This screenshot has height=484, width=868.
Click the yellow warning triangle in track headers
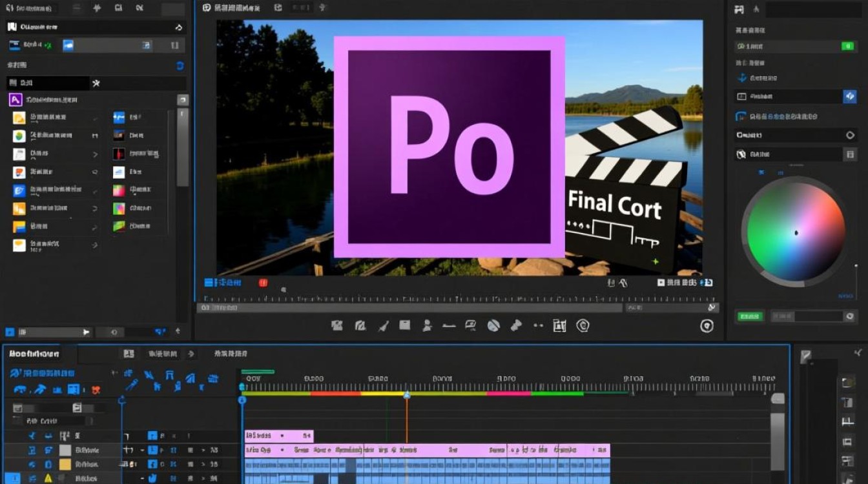pyautogui.click(x=47, y=478)
